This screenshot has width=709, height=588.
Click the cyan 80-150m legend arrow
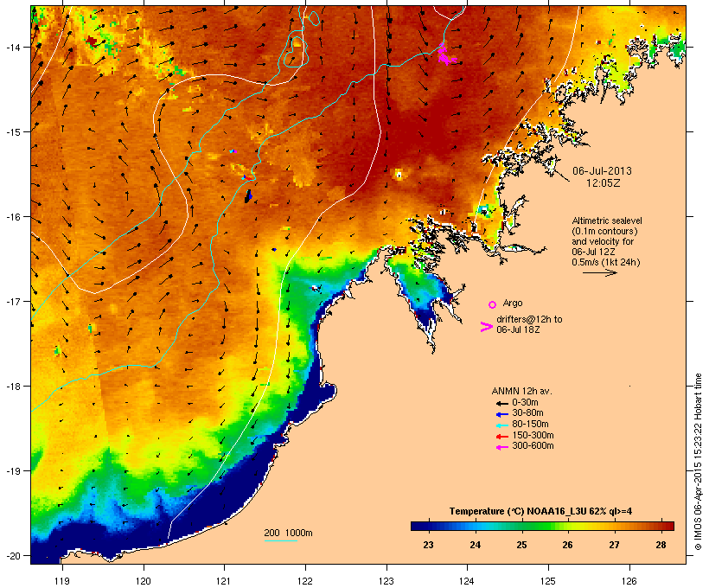tap(501, 425)
